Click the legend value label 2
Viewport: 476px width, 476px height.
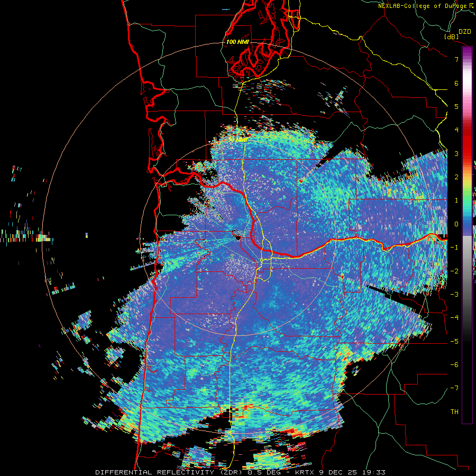coord(456,177)
